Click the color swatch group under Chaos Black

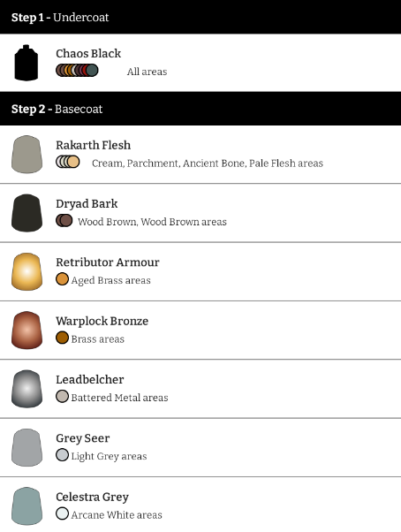coord(77,70)
